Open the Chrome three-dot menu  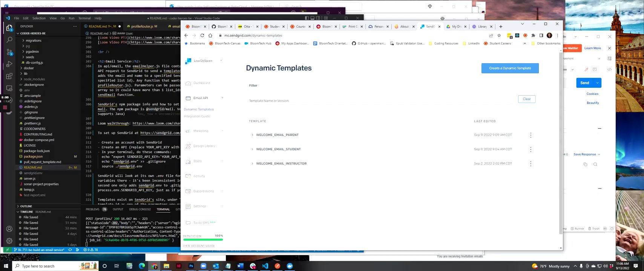pos(557,35)
